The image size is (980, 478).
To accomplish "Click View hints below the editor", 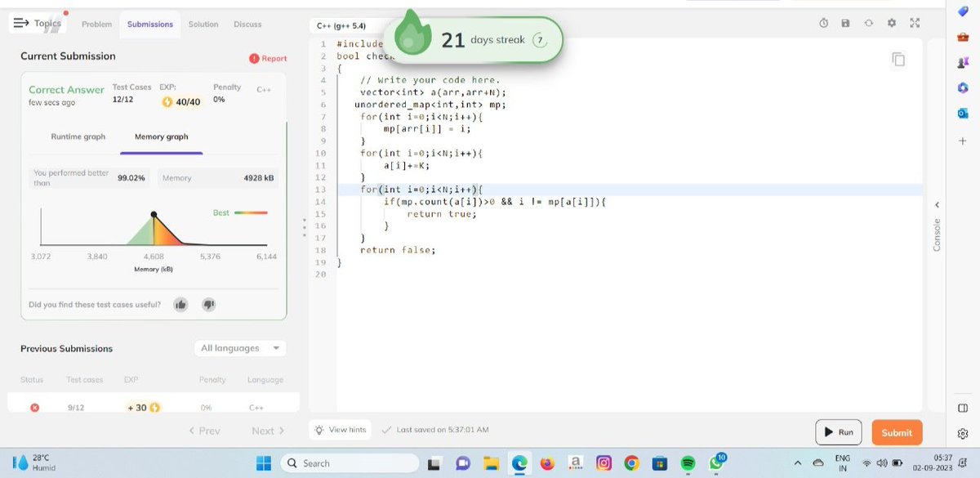I will click(340, 428).
